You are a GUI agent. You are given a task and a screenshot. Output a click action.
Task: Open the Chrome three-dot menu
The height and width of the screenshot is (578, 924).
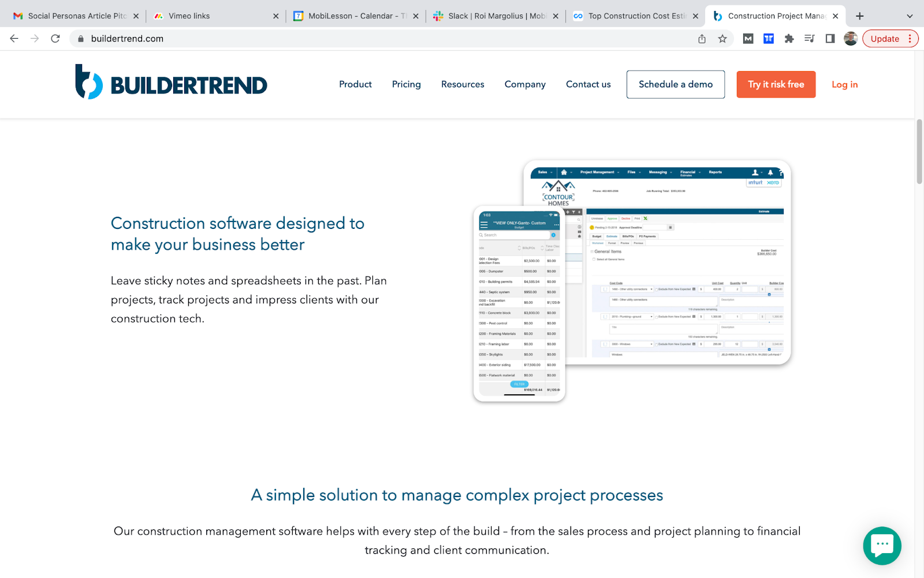coord(910,39)
